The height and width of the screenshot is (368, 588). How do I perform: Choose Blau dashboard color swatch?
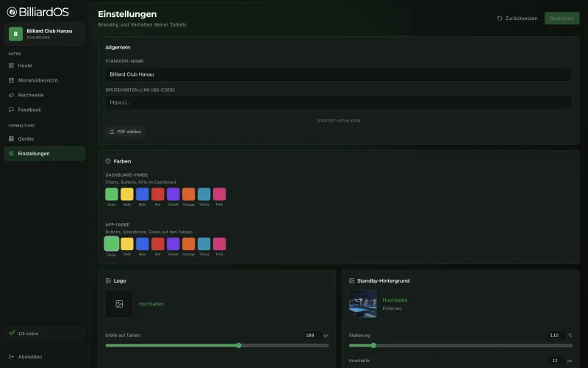tap(143, 194)
